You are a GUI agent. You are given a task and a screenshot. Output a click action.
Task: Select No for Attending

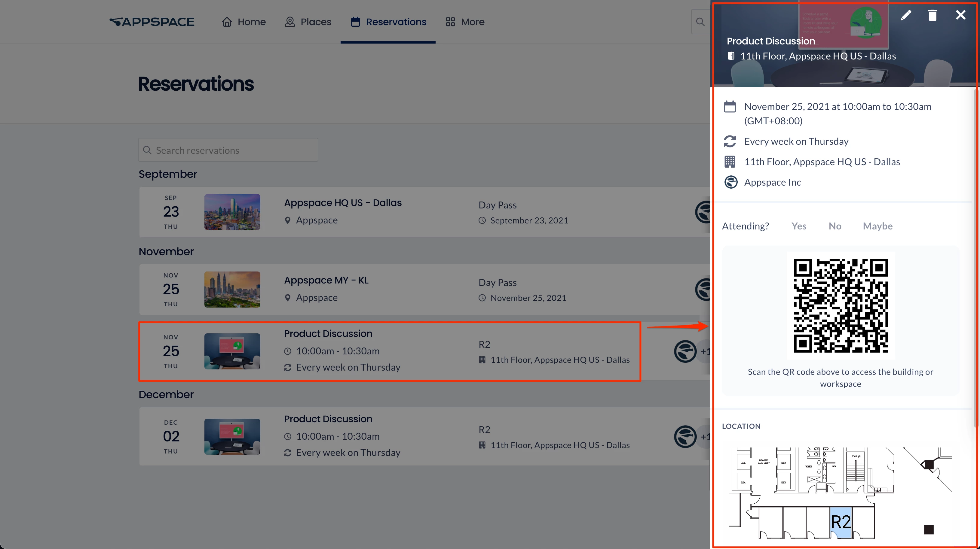pos(835,226)
